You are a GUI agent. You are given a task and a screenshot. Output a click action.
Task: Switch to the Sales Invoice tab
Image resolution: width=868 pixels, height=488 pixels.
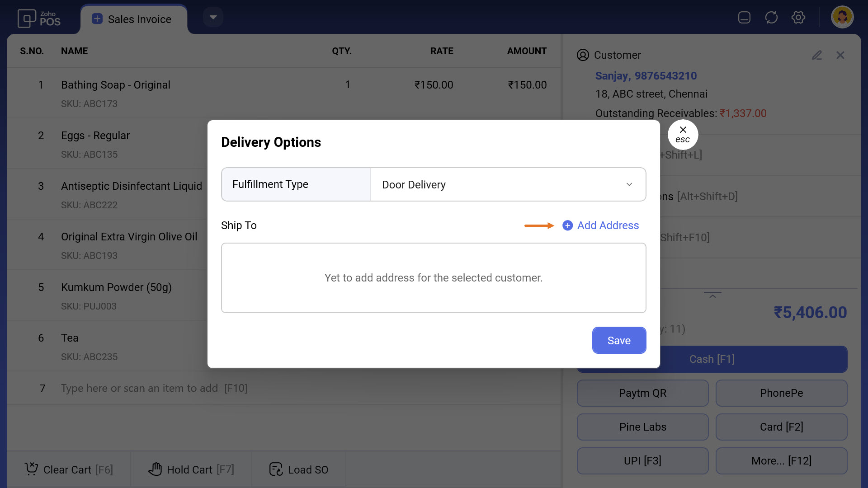pyautogui.click(x=133, y=19)
